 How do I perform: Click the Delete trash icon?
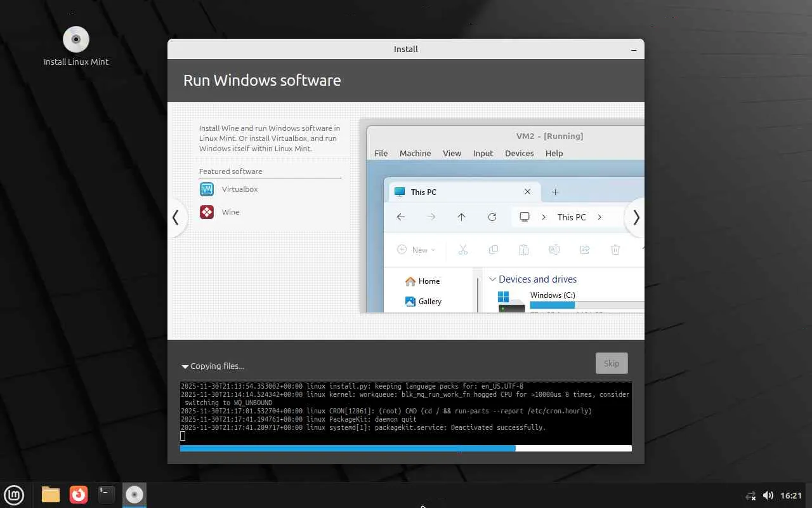[615, 250]
